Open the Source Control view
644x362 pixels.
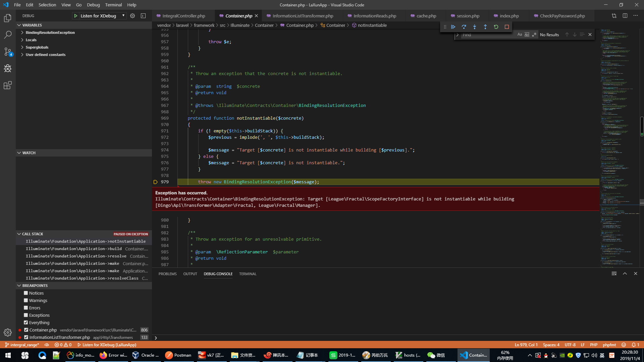pyautogui.click(x=7, y=52)
